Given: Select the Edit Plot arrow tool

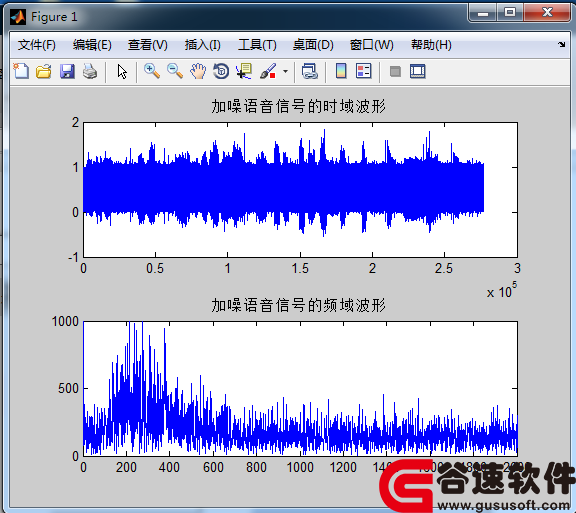Looking at the screenshot, I should pos(122,71).
